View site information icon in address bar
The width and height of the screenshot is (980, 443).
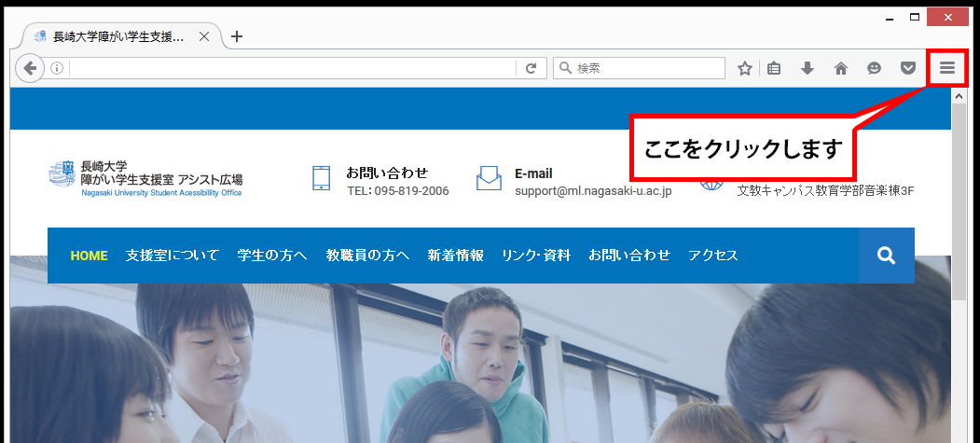56,68
